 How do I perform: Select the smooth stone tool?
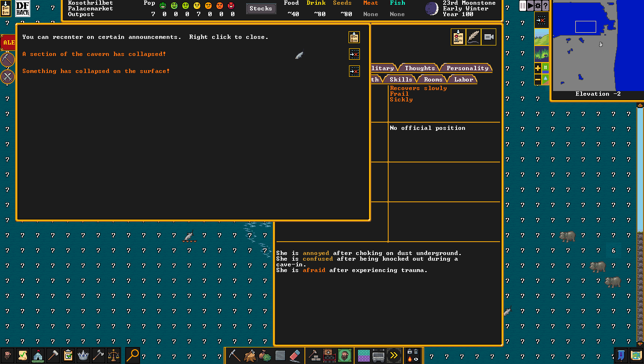click(x=280, y=355)
